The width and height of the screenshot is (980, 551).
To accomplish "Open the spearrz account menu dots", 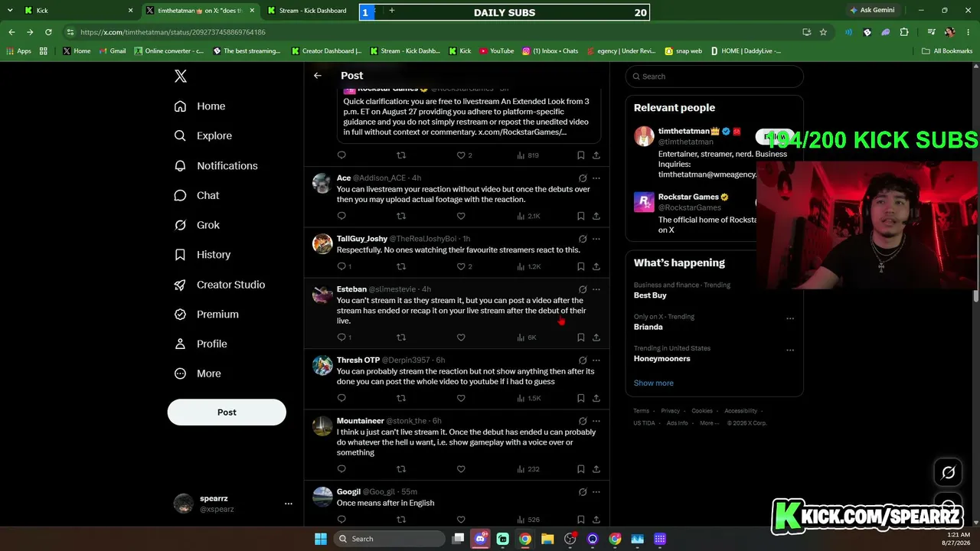I will tap(289, 504).
